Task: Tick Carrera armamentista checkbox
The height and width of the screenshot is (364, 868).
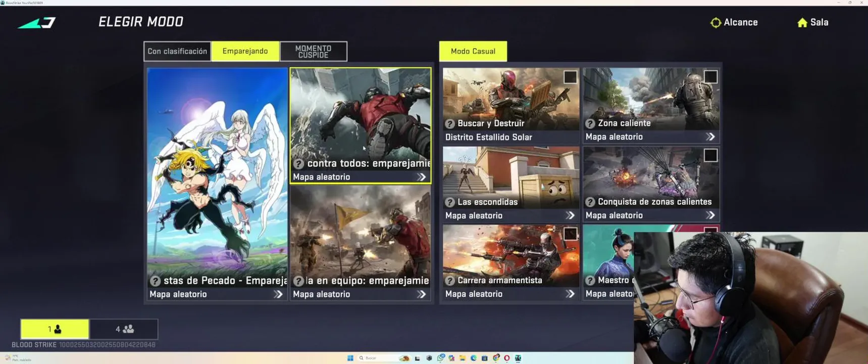Action: click(570, 234)
